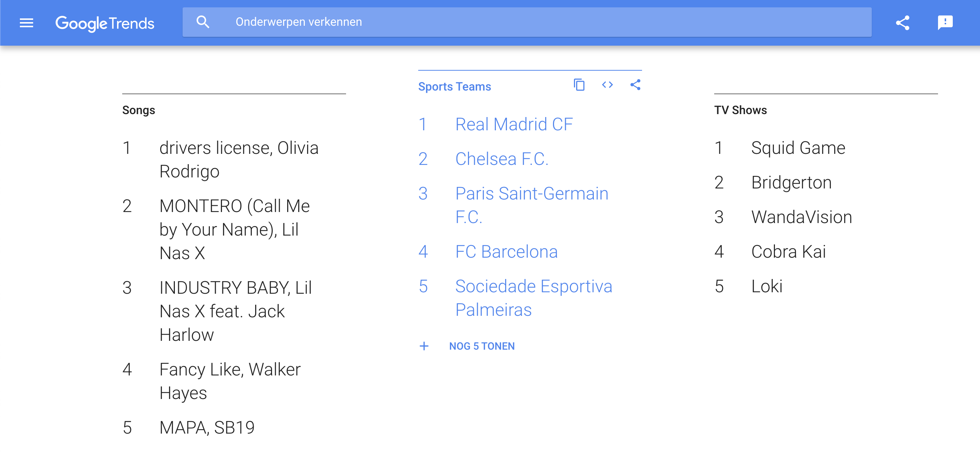Open the send feedback icon
This screenshot has width=980, height=452.
pos(945,23)
